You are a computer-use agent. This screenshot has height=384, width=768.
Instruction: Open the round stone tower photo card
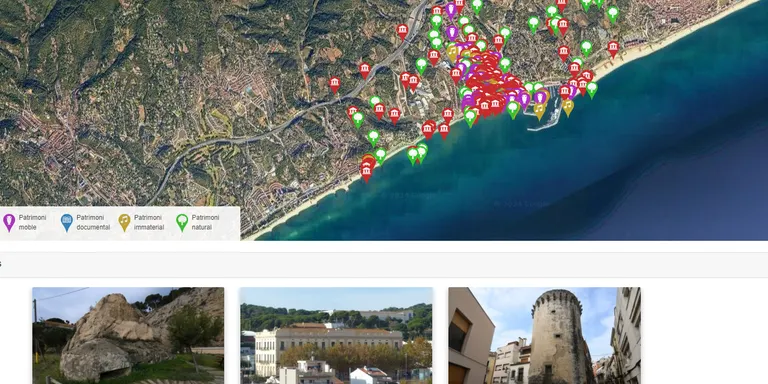pyautogui.click(x=544, y=336)
